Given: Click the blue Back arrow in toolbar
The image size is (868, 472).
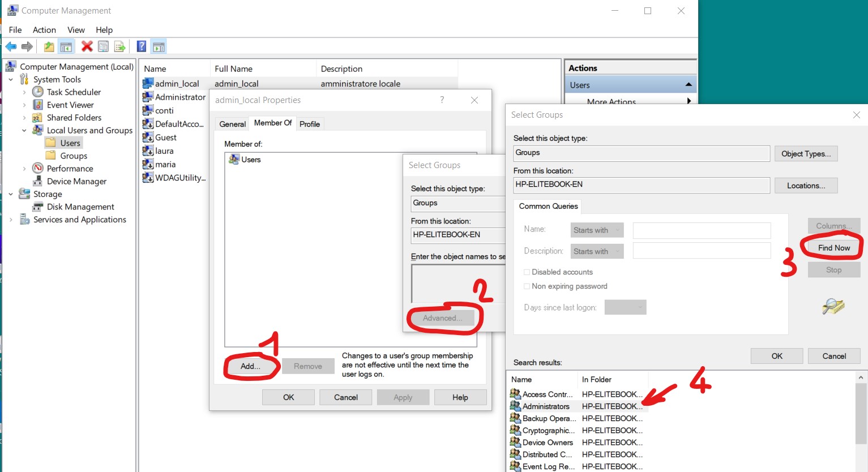Looking at the screenshot, I should pyautogui.click(x=11, y=46).
